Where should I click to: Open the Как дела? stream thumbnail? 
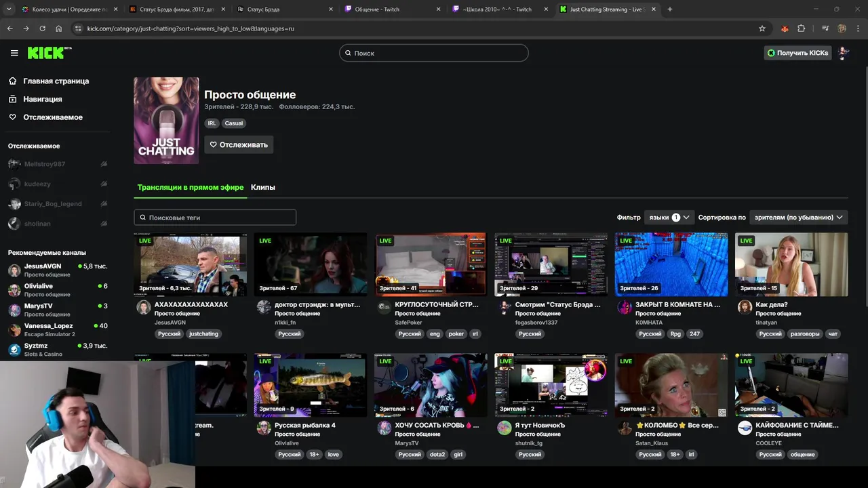(791, 264)
